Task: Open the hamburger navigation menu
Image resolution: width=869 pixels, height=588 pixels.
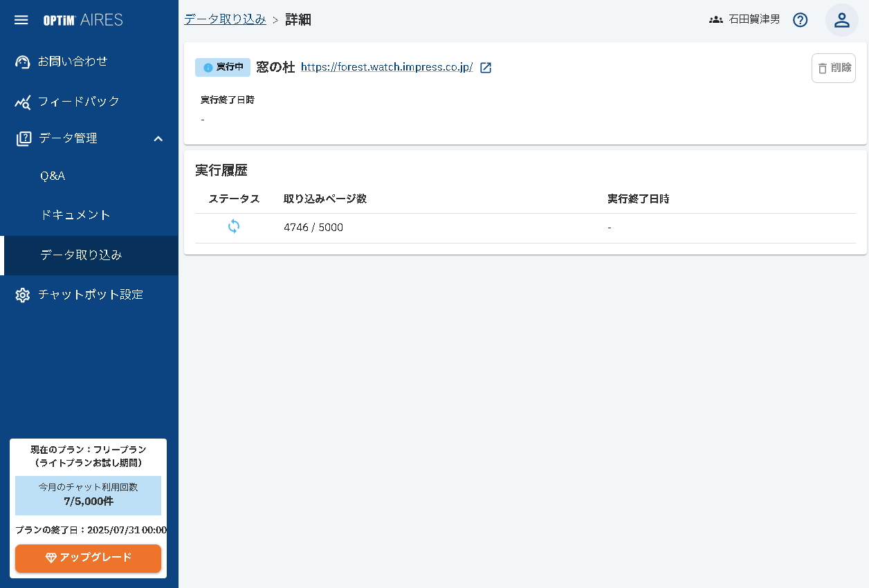Action: click(x=21, y=19)
